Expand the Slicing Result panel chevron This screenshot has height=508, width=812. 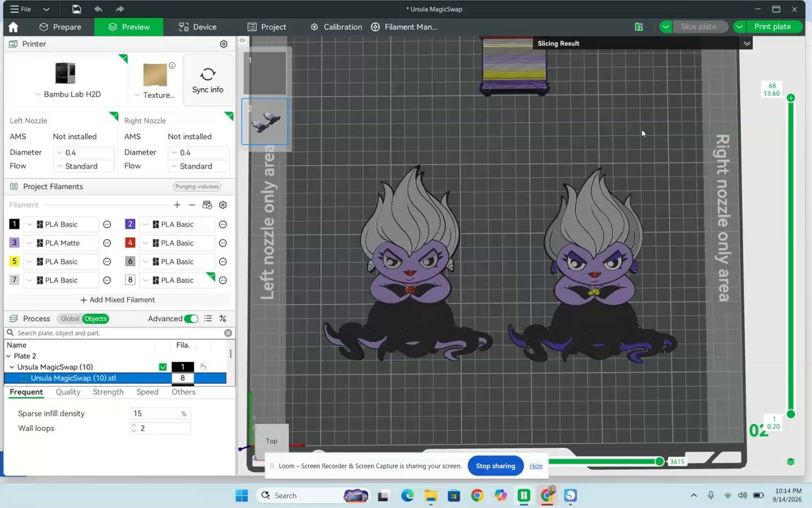746,44
